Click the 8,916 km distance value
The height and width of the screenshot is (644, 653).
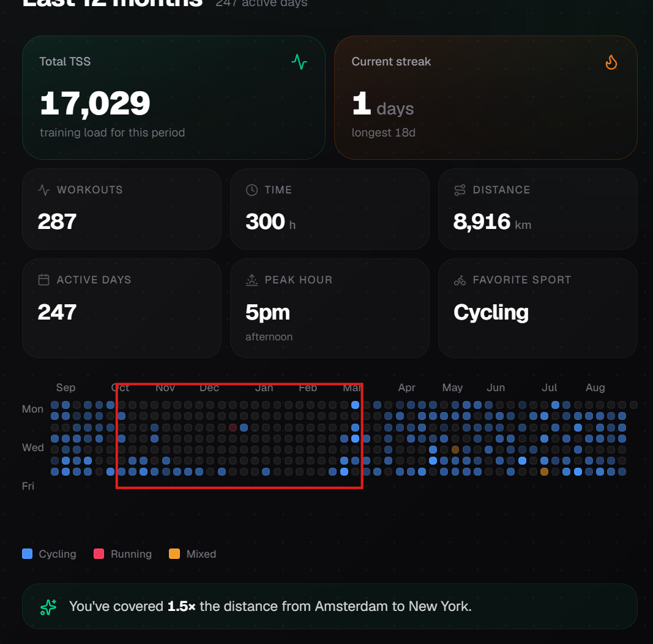[x=492, y=221]
